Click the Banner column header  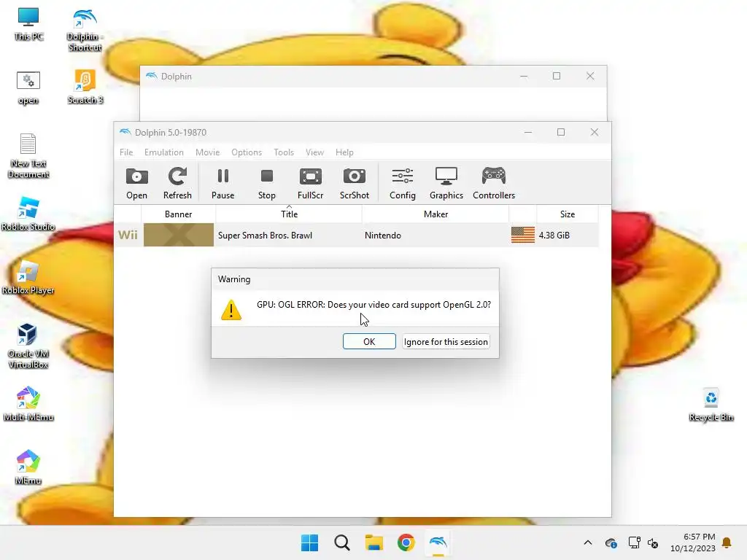[x=178, y=214]
